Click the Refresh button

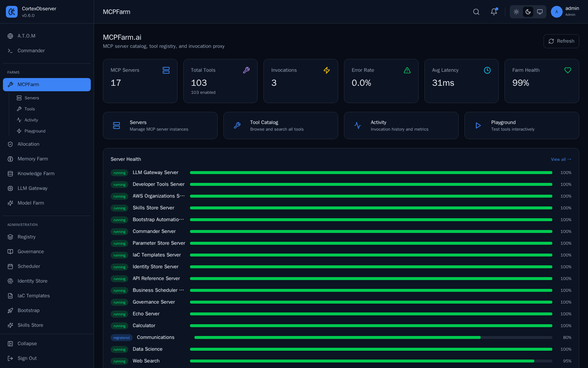561,41
